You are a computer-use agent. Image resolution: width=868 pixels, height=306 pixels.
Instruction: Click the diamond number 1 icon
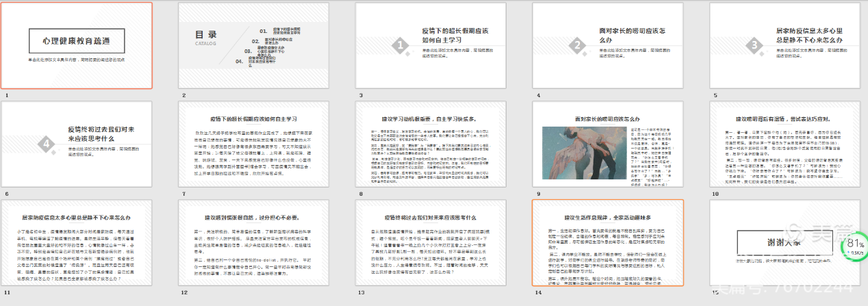[400, 46]
